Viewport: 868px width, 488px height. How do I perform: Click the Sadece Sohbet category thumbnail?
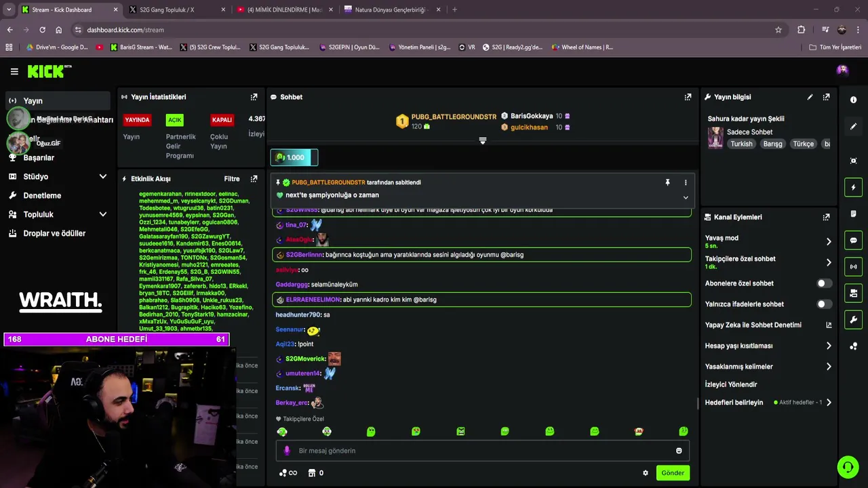(715, 138)
